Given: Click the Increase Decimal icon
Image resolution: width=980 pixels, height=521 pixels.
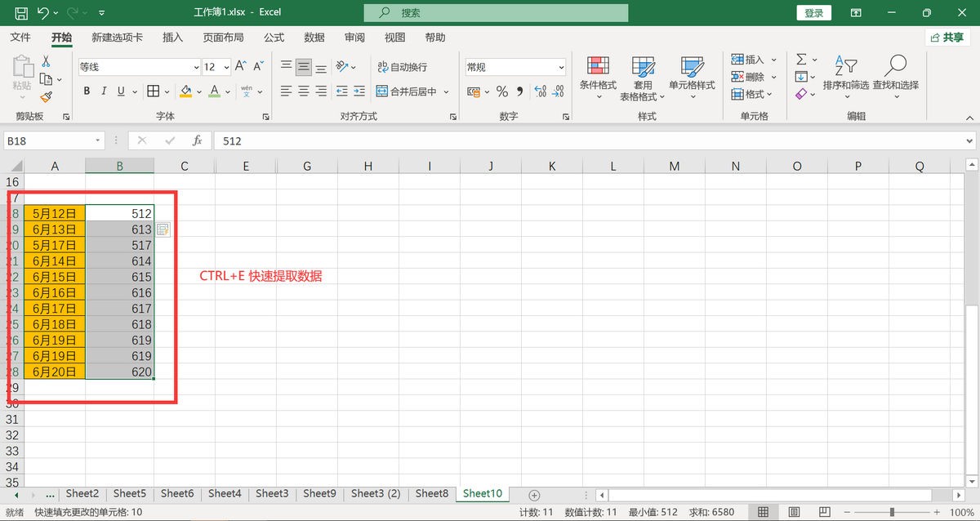Looking at the screenshot, I should pyautogui.click(x=540, y=91).
